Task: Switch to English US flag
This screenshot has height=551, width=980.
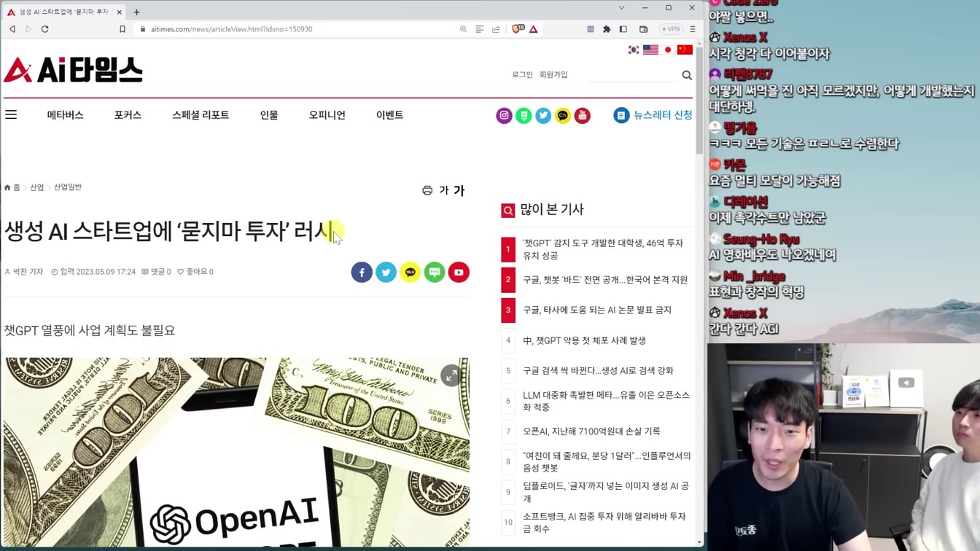Action: [x=650, y=50]
